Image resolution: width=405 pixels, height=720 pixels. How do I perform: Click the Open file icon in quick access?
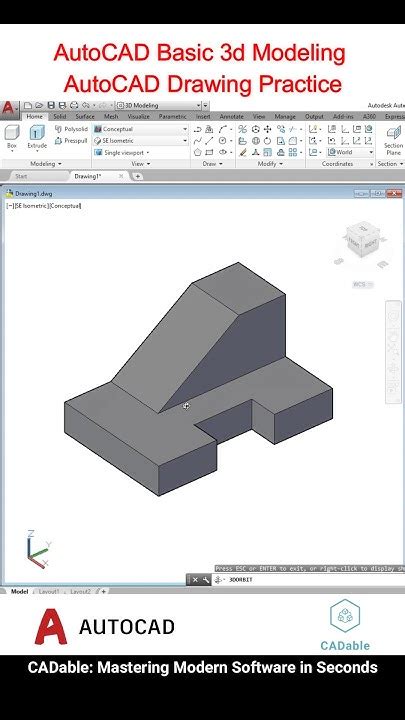point(39,106)
